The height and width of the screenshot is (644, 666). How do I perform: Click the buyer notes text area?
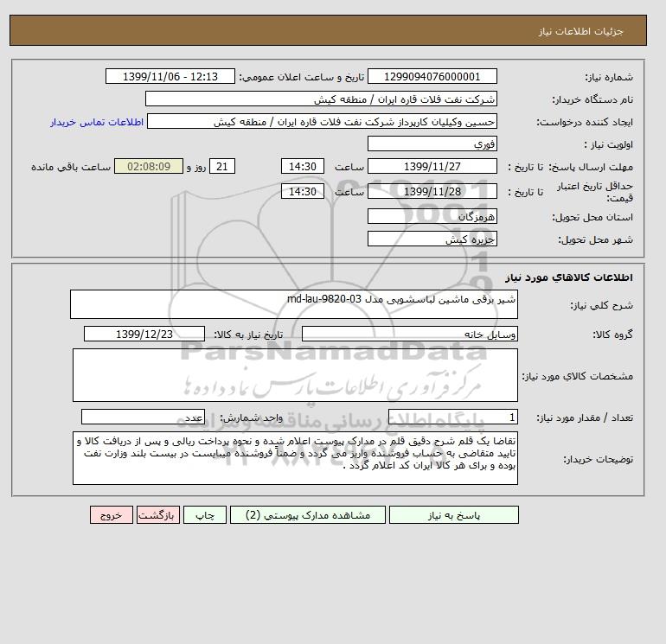click(x=295, y=458)
